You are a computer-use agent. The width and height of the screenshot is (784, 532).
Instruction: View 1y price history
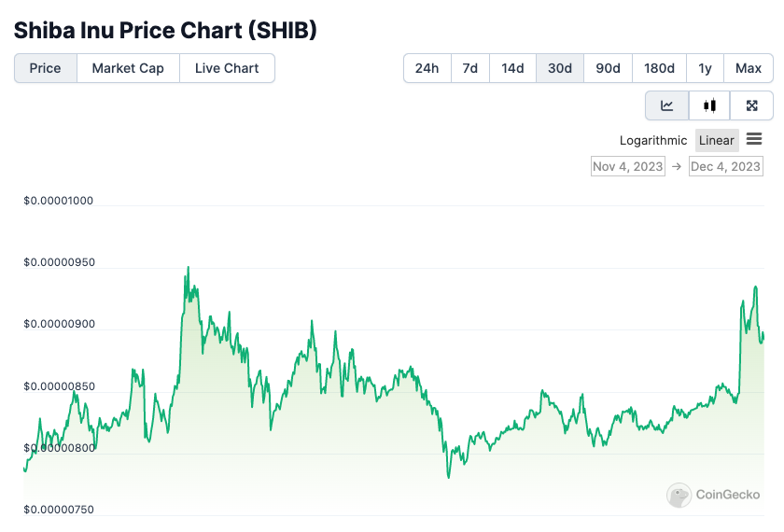pyautogui.click(x=705, y=68)
